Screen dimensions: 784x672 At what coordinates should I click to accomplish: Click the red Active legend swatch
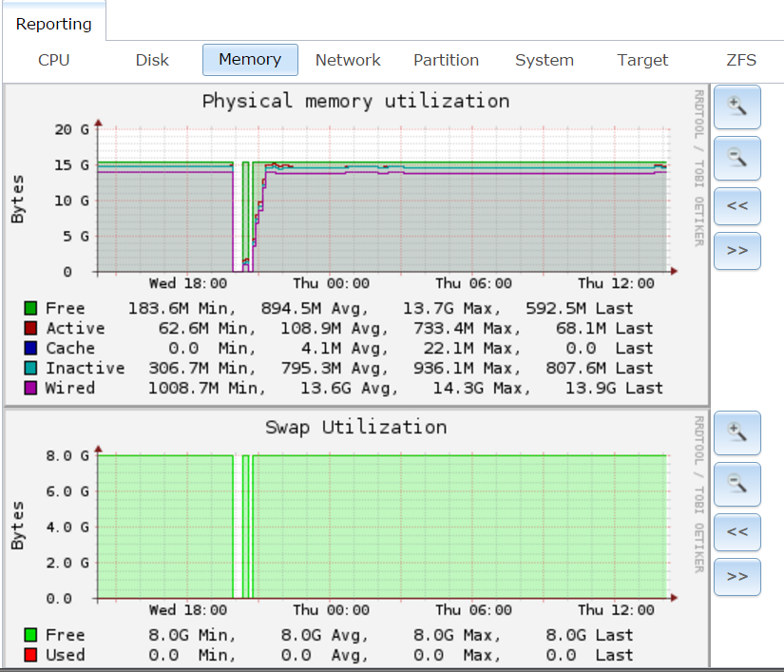coord(30,328)
